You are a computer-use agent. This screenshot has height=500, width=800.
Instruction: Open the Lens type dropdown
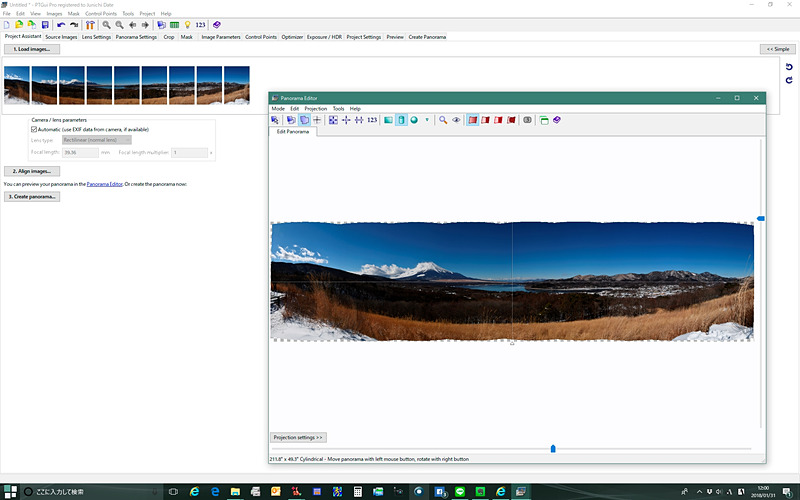[x=96, y=140]
